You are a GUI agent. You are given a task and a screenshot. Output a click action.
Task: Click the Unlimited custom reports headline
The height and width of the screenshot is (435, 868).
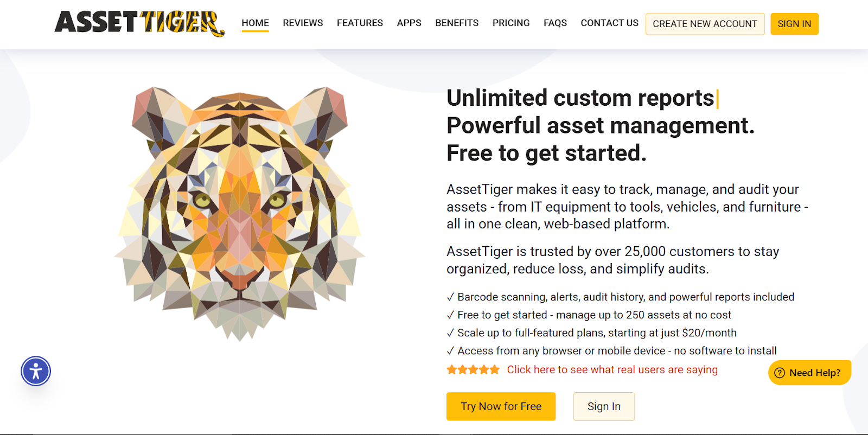[580, 98]
